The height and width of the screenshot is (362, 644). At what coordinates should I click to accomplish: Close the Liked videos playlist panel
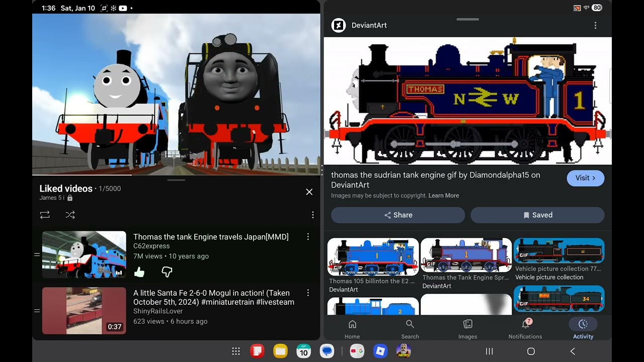309,192
